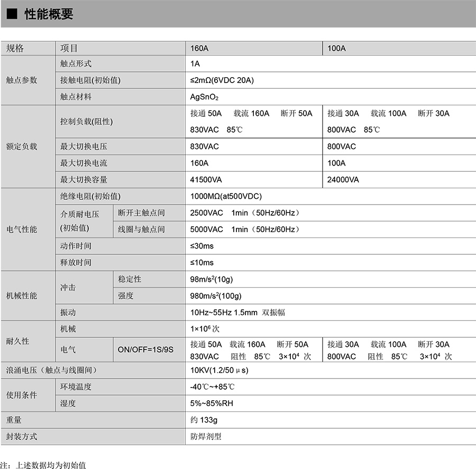Click the 24000VA switching capacity cell
Image resolution: width=476 pixels, height=469 pixels.
click(343, 180)
